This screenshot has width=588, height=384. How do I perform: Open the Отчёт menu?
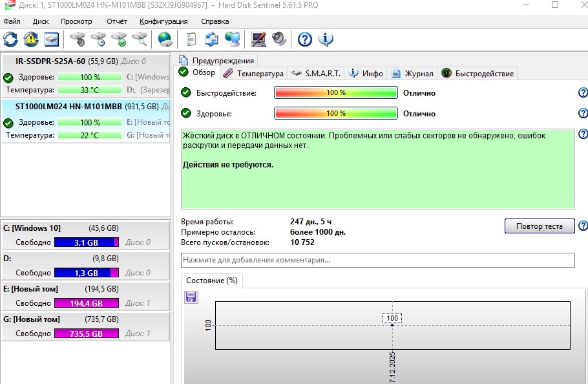click(117, 21)
